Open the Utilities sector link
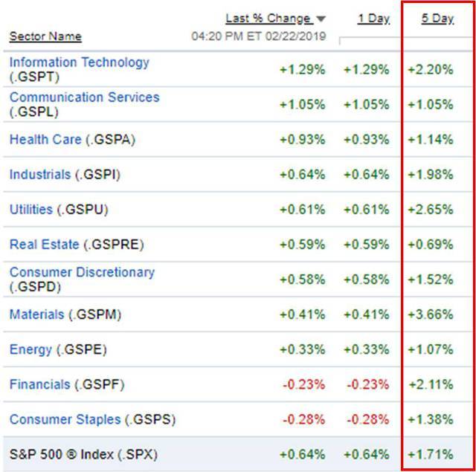Image resolution: width=476 pixels, height=472 pixels. pyautogui.click(x=30, y=210)
